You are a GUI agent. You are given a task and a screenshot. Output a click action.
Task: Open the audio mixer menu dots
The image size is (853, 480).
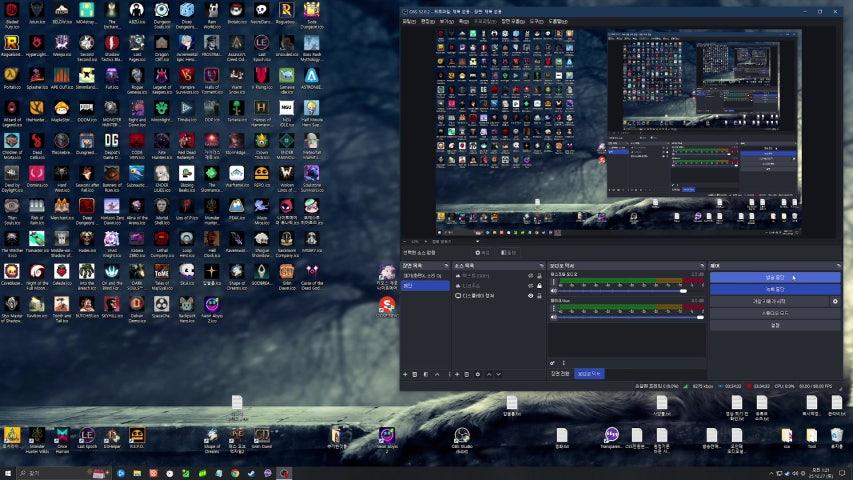coord(562,363)
